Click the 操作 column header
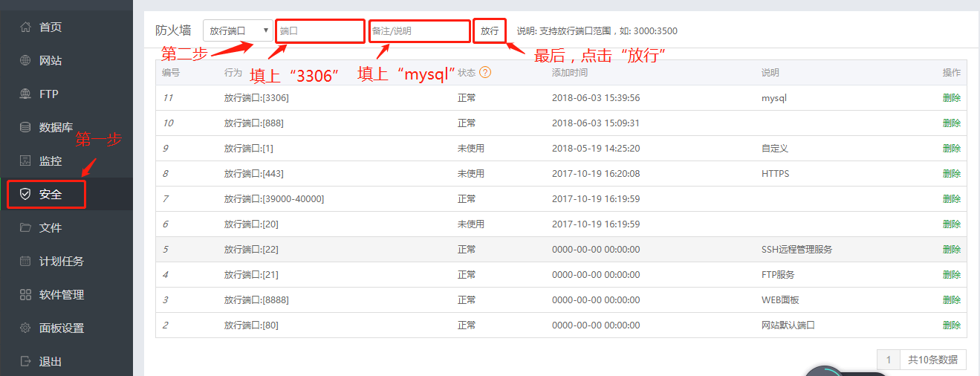 [x=951, y=72]
